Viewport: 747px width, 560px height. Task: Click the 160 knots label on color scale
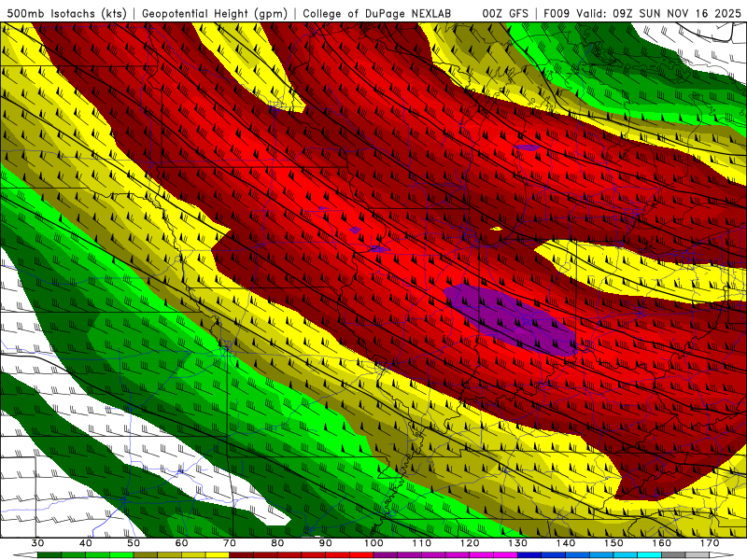[662, 543]
